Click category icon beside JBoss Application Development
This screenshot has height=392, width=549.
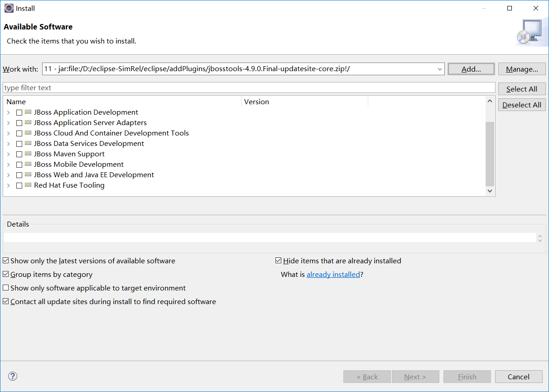[x=28, y=112]
